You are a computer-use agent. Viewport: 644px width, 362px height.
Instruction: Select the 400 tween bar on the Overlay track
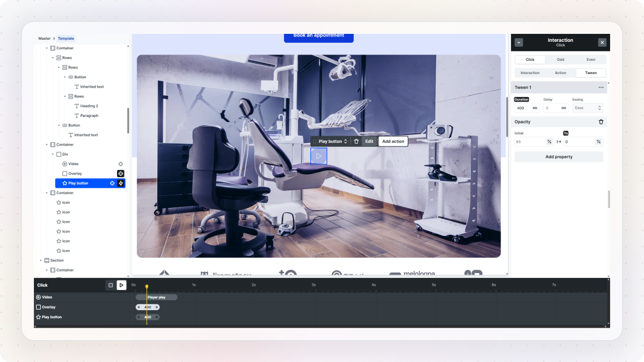148,307
